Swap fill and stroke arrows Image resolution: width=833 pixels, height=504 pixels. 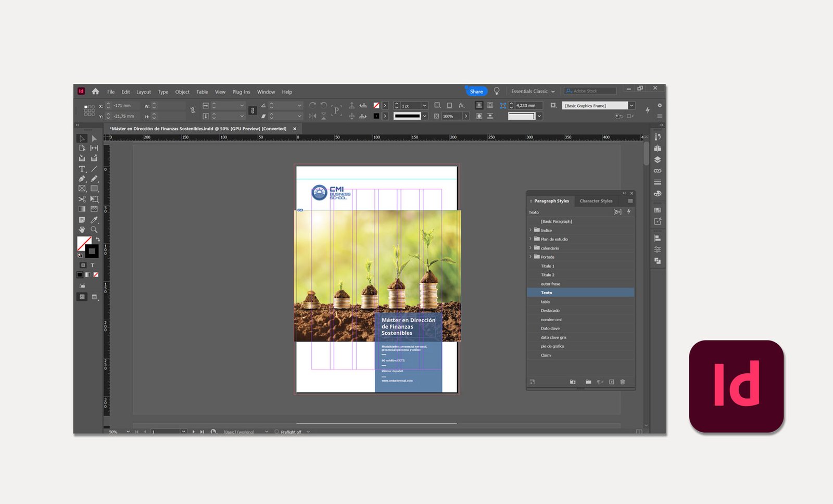(97, 240)
